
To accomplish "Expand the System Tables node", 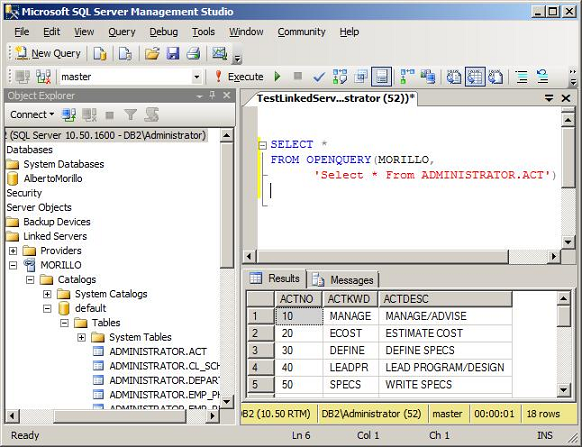I will [x=81, y=338].
